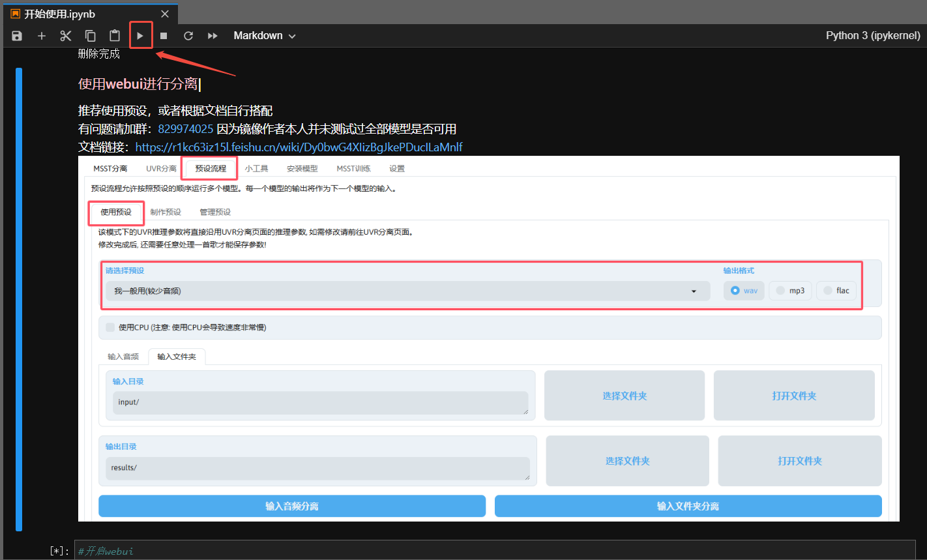Open the Markdown cell type dropdown
Screen dimensions: 927x560
[x=265, y=36]
